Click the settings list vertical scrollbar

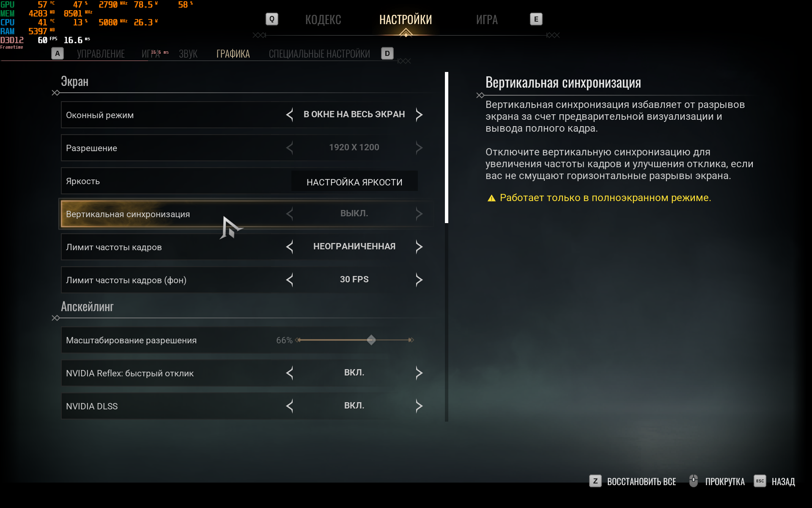(x=447, y=147)
